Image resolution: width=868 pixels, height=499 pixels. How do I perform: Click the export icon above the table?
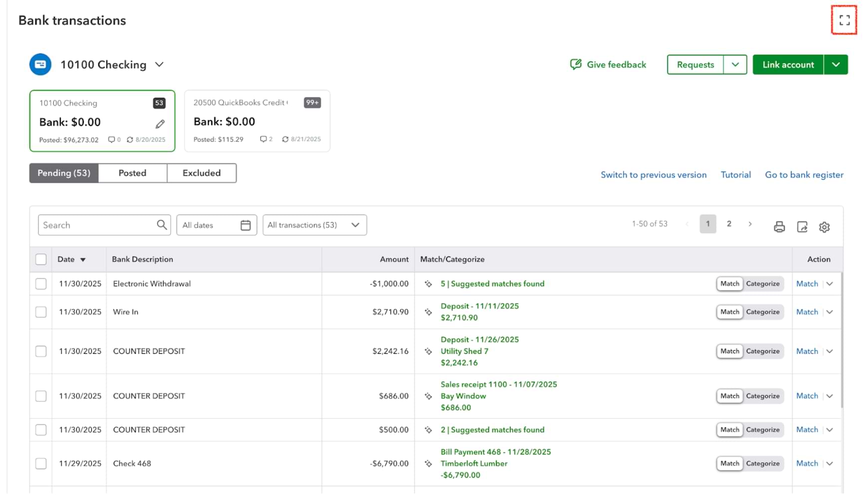pyautogui.click(x=802, y=227)
